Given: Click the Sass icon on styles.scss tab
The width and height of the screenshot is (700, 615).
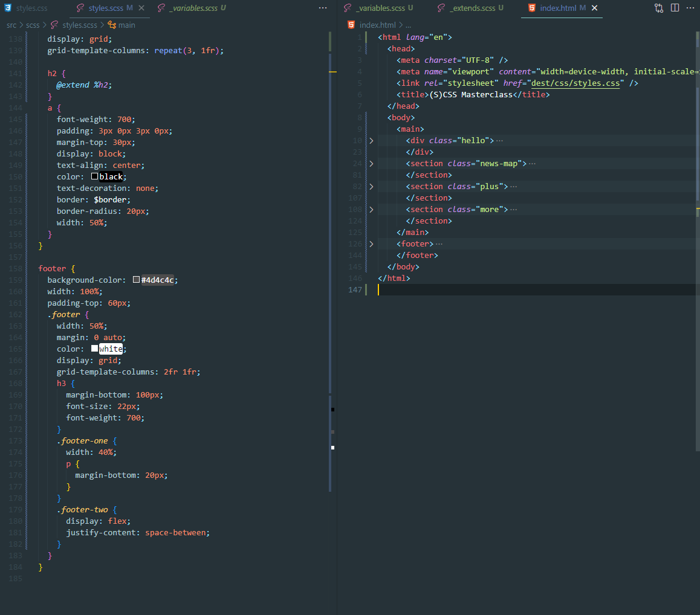Looking at the screenshot, I should click(80, 8).
